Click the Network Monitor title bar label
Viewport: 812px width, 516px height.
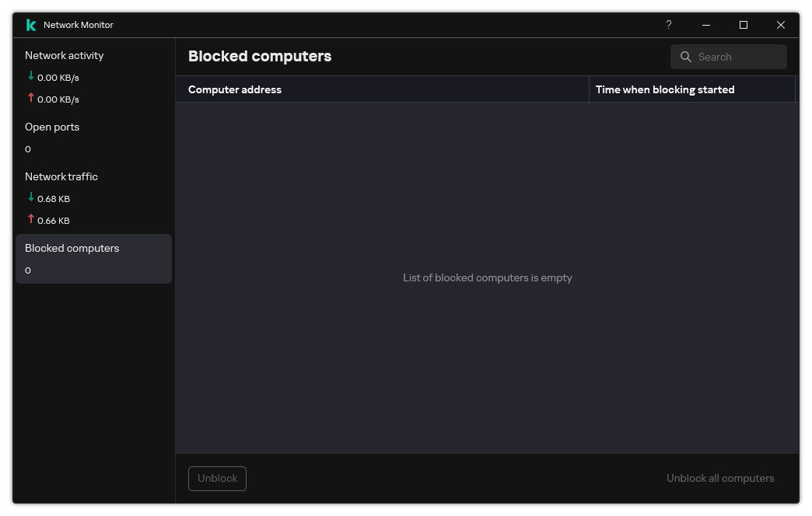79,24
